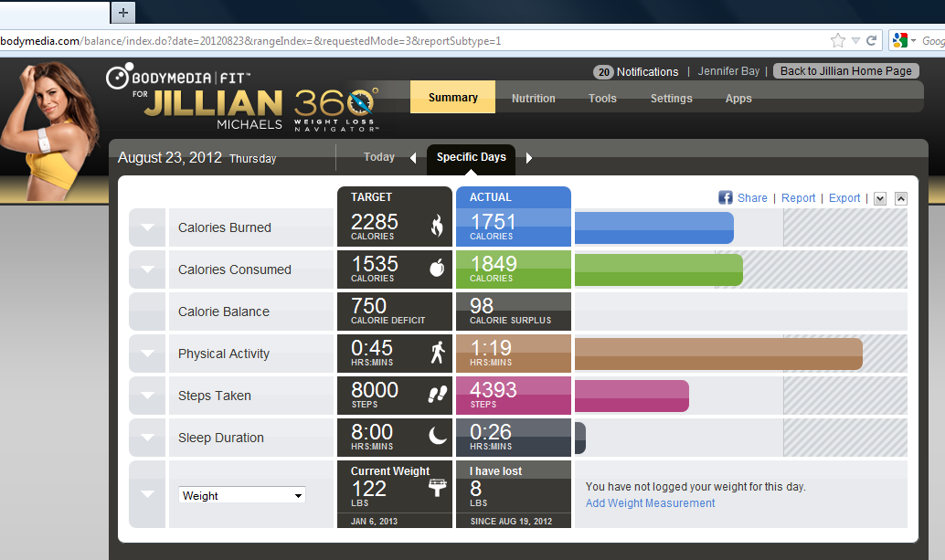Click the Share link
The width and height of the screenshot is (945, 560).
(752, 198)
